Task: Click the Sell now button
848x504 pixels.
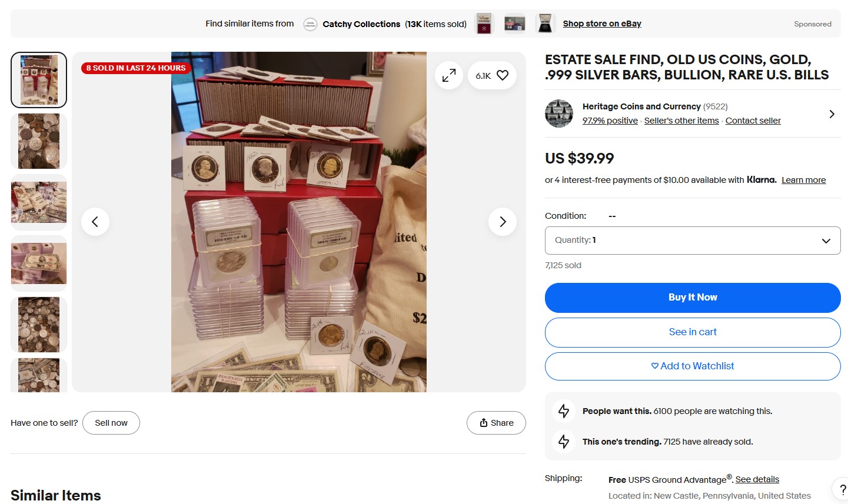Action: 111,423
